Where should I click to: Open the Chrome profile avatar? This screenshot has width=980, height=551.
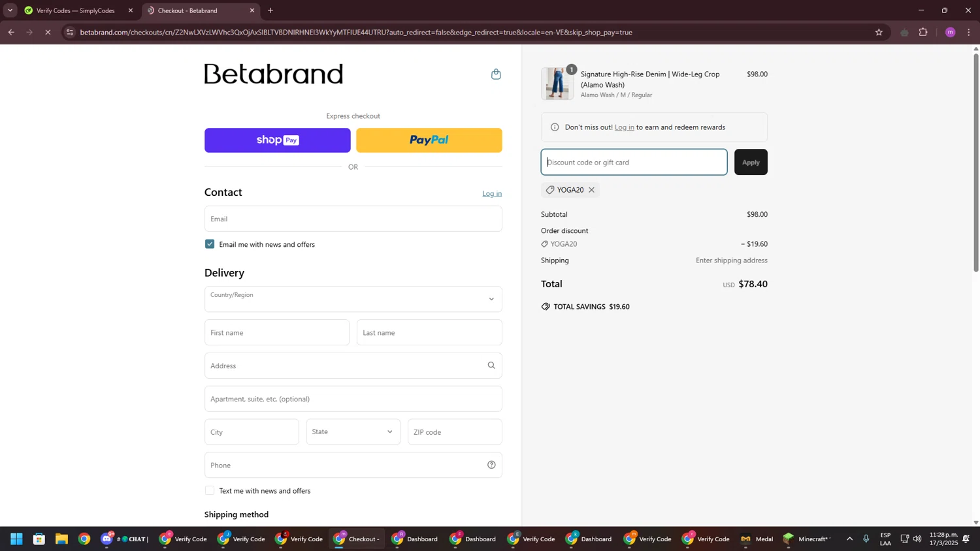pos(950,32)
